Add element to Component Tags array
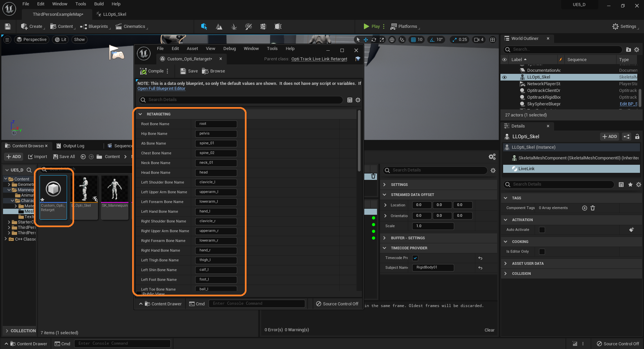Image resolution: width=644 pixels, height=349 pixels. (584, 208)
